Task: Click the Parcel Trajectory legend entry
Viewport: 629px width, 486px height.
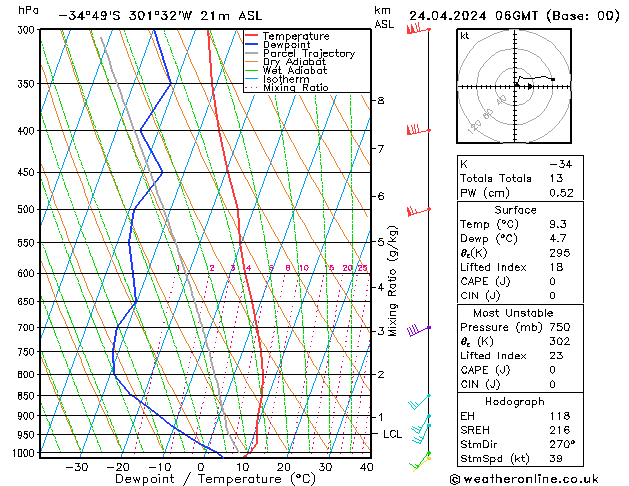Action: 300,53
